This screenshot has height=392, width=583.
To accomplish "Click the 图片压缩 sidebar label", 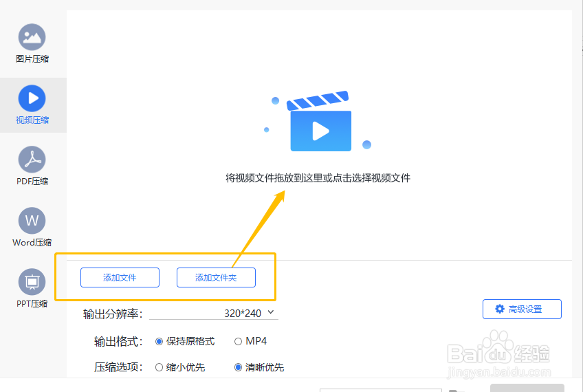I will pyautogui.click(x=32, y=58).
